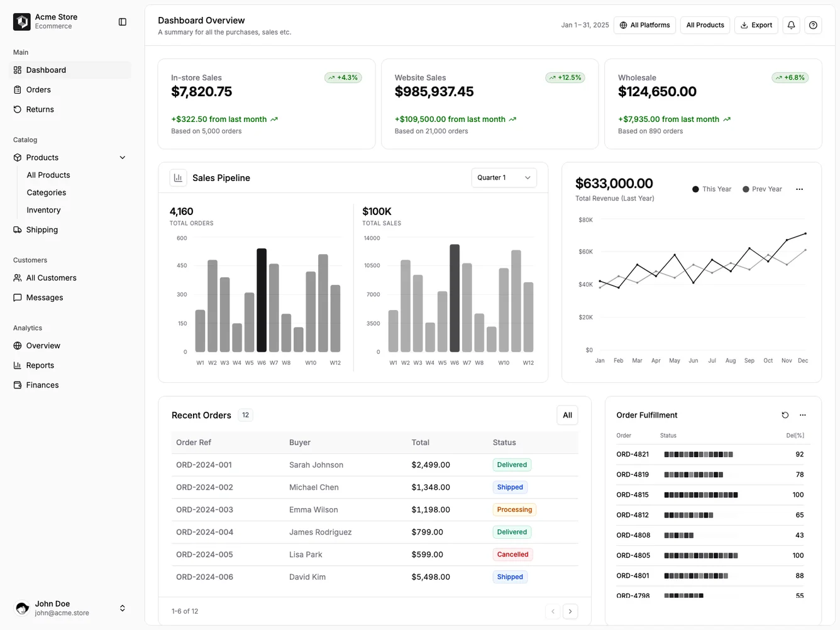Switch Recent Orders filter to All
Screen dimensions: 840x630
(x=567, y=415)
